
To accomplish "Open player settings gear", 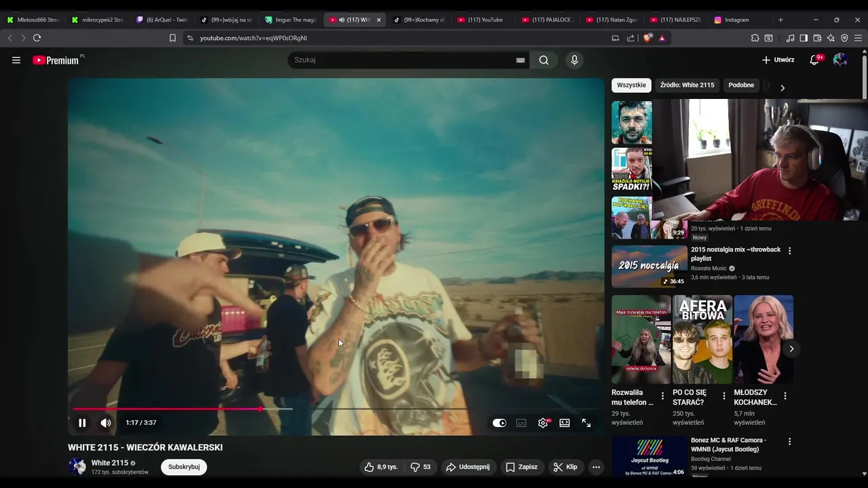I will coord(543,423).
